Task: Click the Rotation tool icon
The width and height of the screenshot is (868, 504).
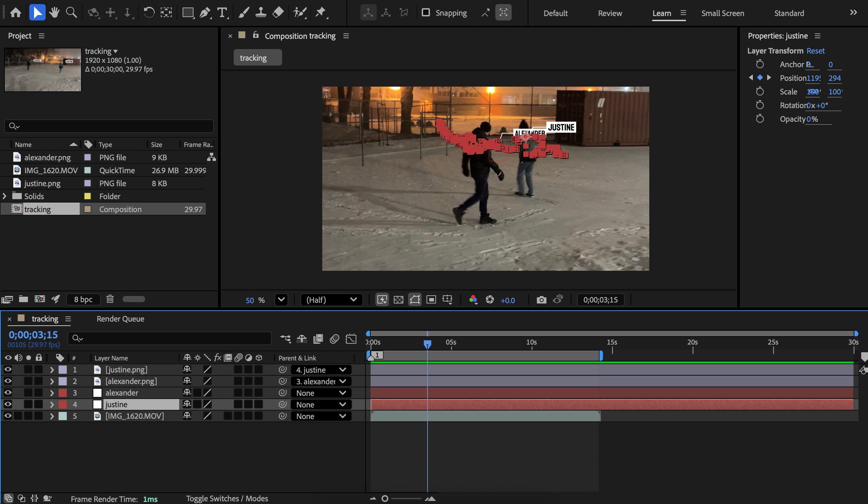Action: coord(149,13)
